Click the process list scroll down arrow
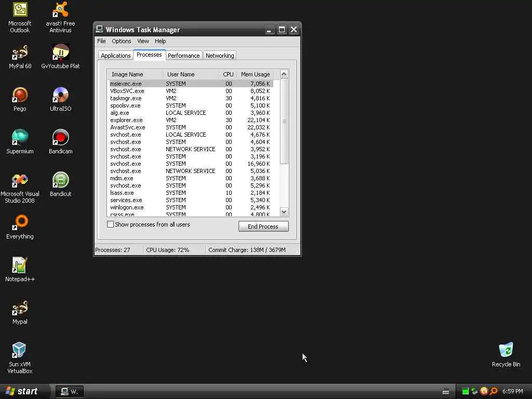Image resolution: width=532 pixels, height=399 pixels. (x=284, y=212)
